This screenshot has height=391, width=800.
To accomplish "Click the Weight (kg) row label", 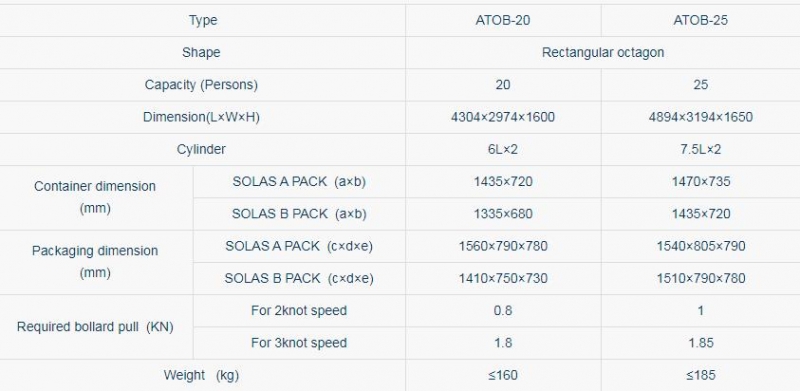I will point(201,376).
